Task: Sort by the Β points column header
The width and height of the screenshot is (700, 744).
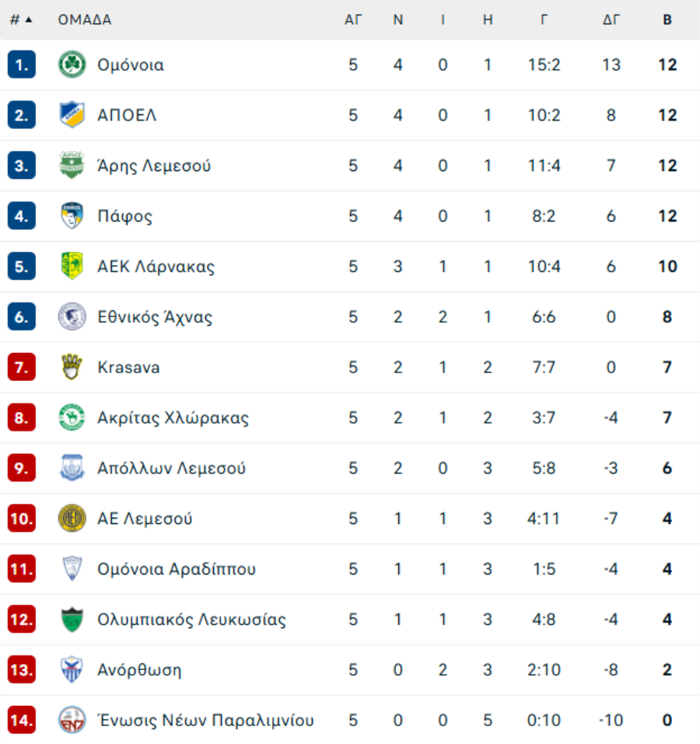Action: (x=667, y=20)
